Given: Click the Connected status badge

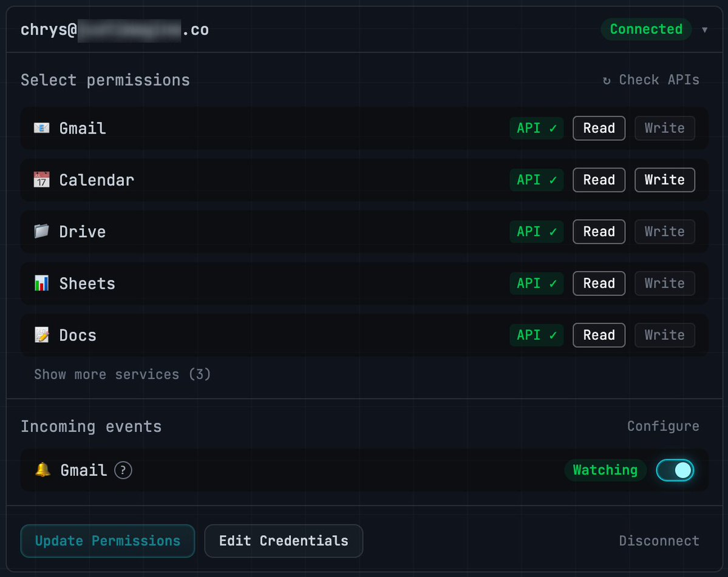Looking at the screenshot, I should pos(646,29).
